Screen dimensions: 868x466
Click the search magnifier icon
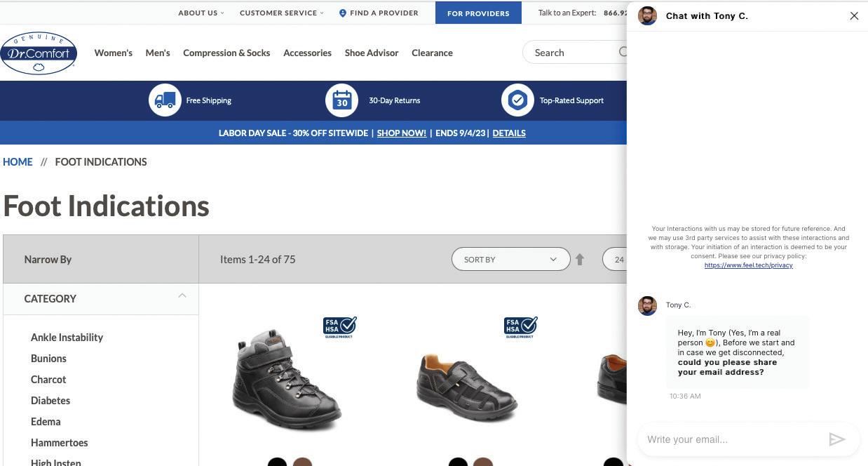tap(623, 52)
